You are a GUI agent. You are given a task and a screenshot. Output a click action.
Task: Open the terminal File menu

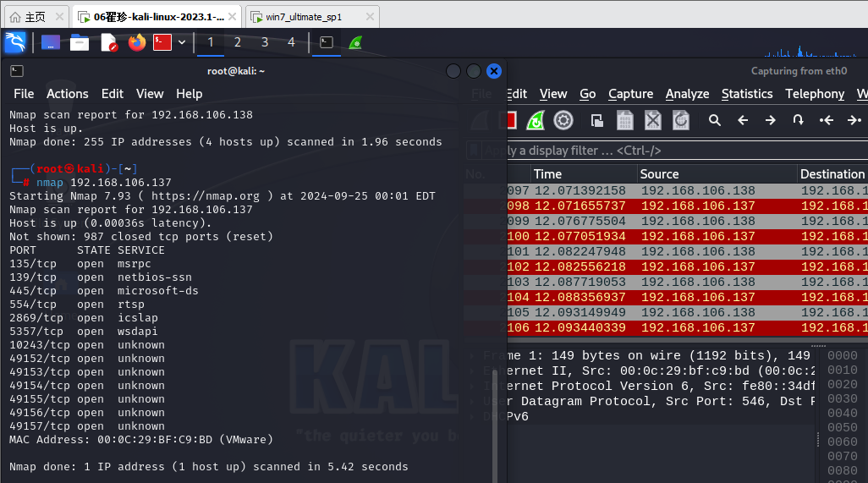point(24,94)
